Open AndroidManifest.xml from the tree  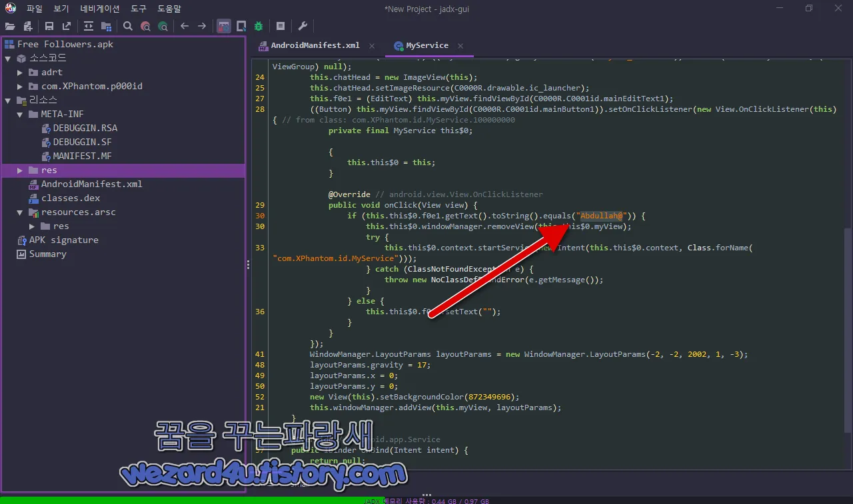[x=92, y=184]
